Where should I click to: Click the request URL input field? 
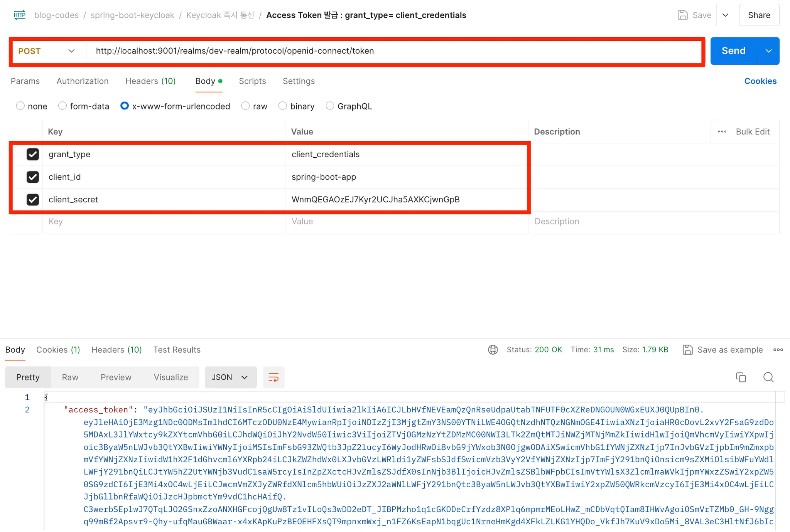(x=393, y=51)
